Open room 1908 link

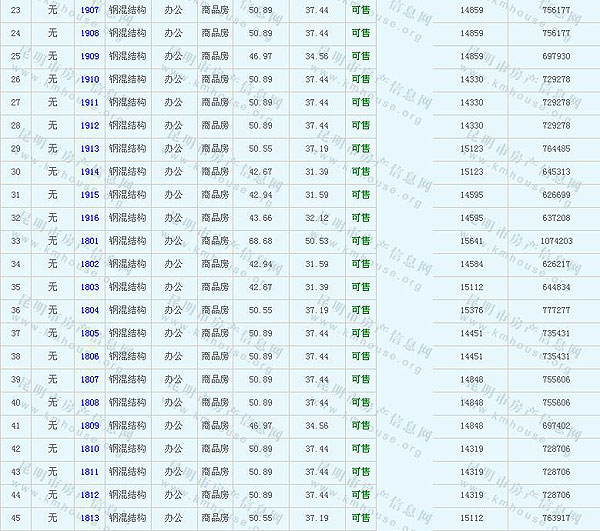point(89,33)
